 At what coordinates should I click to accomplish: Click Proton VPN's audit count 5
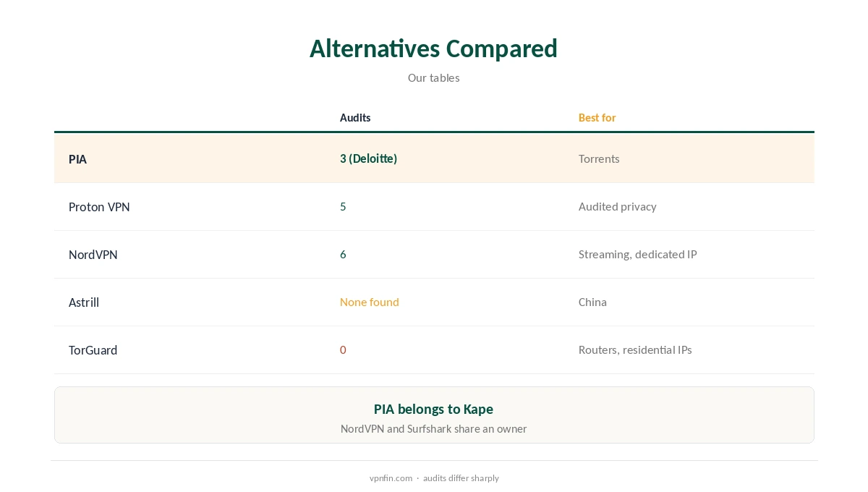point(343,206)
